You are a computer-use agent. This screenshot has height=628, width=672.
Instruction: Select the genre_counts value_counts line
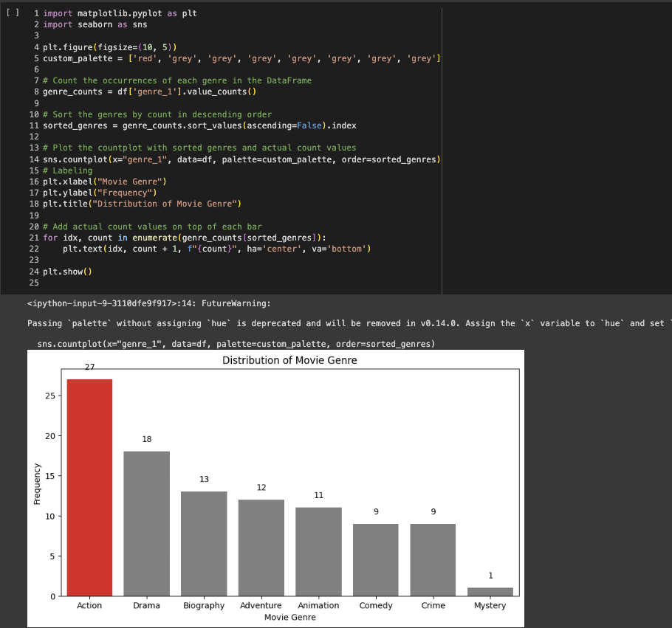[150, 92]
